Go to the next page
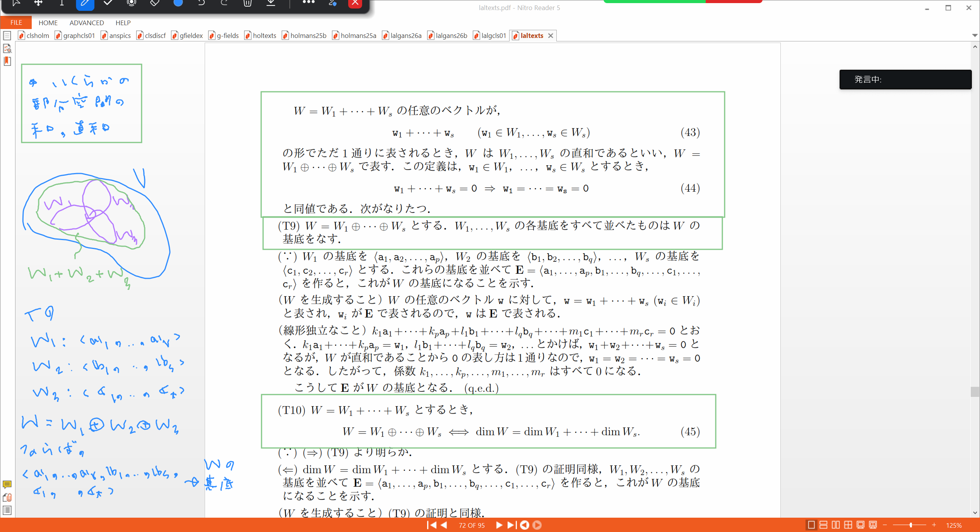The width and height of the screenshot is (980, 532). pyautogui.click(x=499, y=525)
